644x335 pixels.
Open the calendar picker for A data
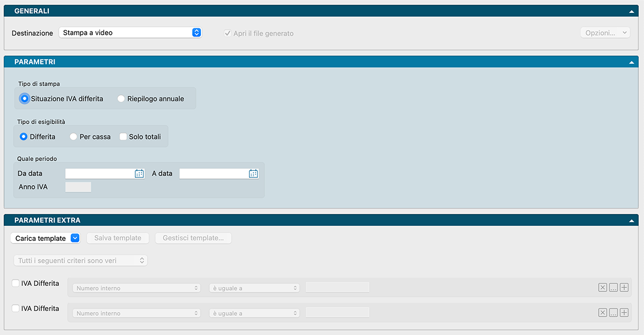[x=253, y=173]
